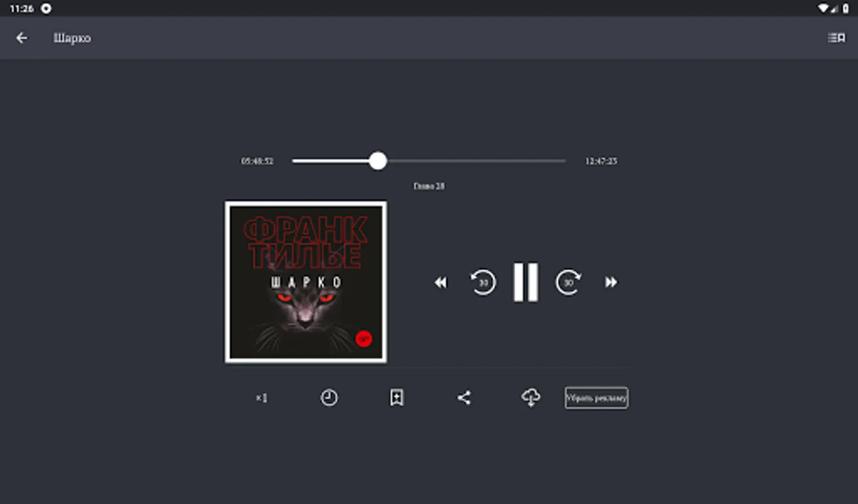Image resolution: width=858 pixels, height=504 pixels.
Task: Click the Wi-Fi status bar icon
Action: point(822,8)
